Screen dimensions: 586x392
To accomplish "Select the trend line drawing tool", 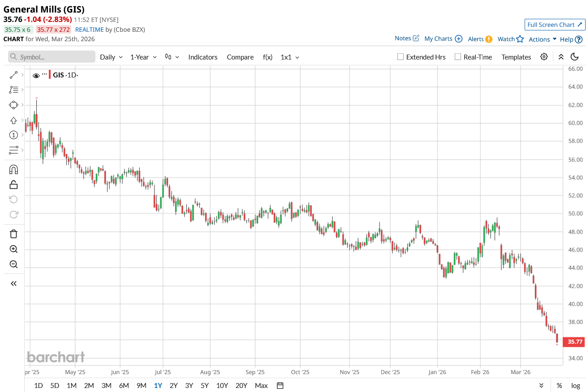I will pos(13,75).
